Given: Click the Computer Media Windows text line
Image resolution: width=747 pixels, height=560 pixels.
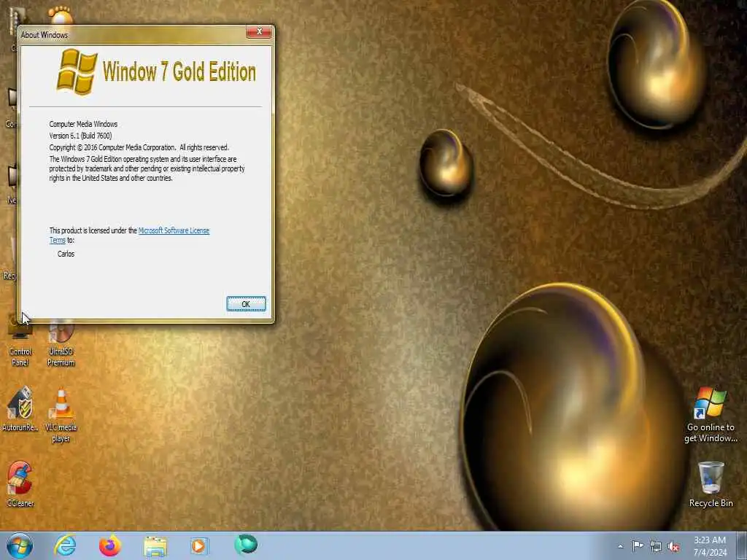Looking at the screenshot, I should click(83, 124).
